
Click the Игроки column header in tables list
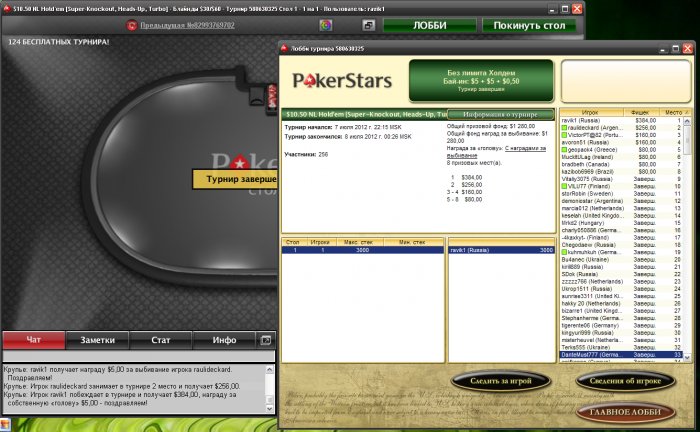click(x=320, y=242)
